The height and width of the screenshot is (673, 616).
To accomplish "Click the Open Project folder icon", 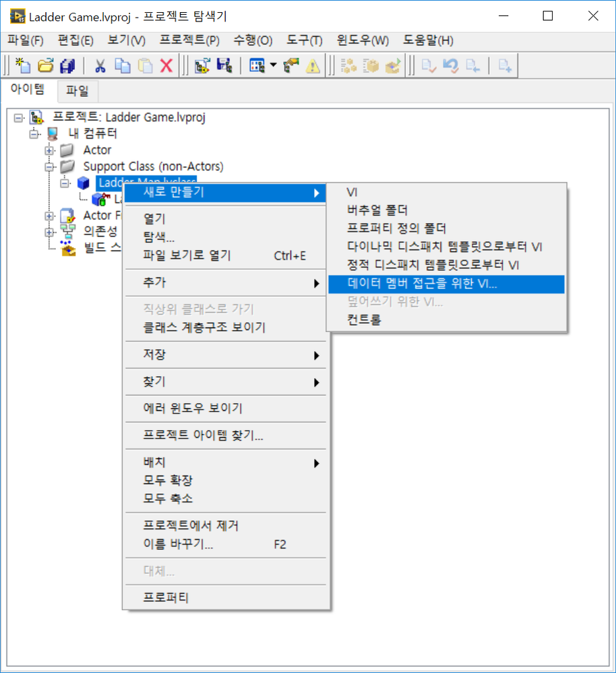I will [x=46, y=65].
